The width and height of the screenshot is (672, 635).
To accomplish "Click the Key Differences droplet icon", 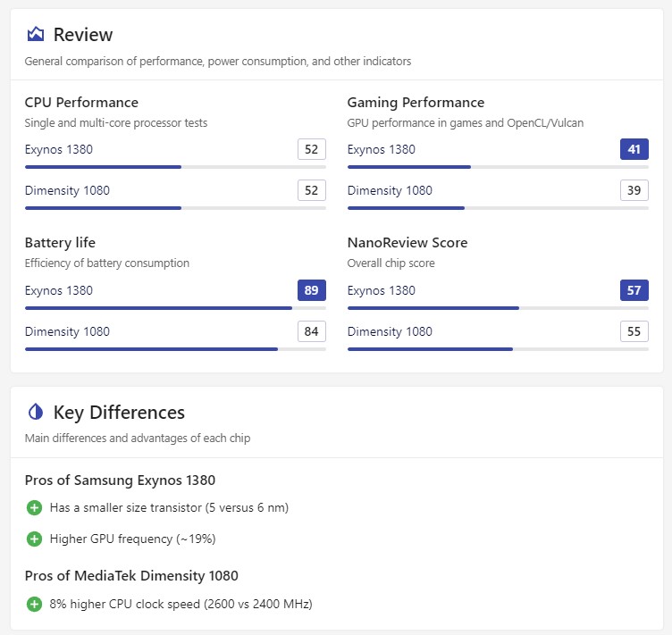I will pyautogui.click(x=36, y=412).
